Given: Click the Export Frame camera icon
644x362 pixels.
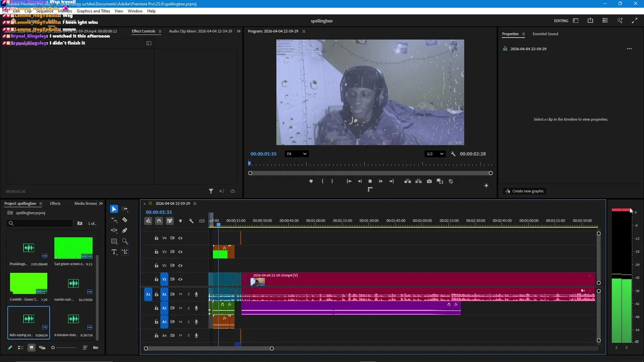Looking at the screenshot, I should pos(429,182).
